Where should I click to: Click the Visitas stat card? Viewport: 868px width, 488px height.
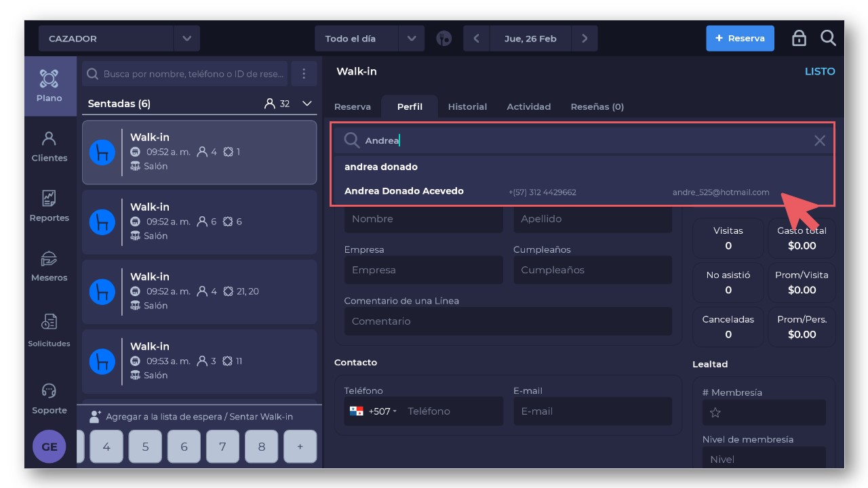tap(728, 239)
